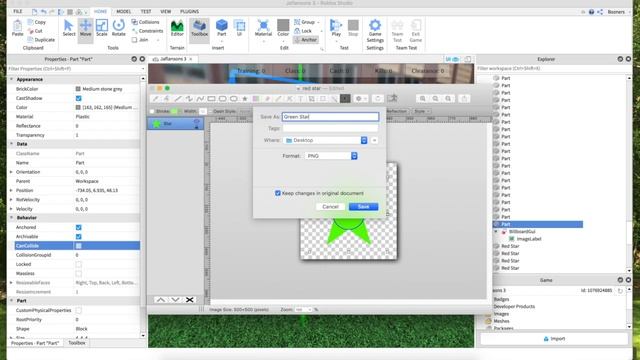640x360 pixels.
Task: Click Copy in the Clipboard group
Action: 37,22
